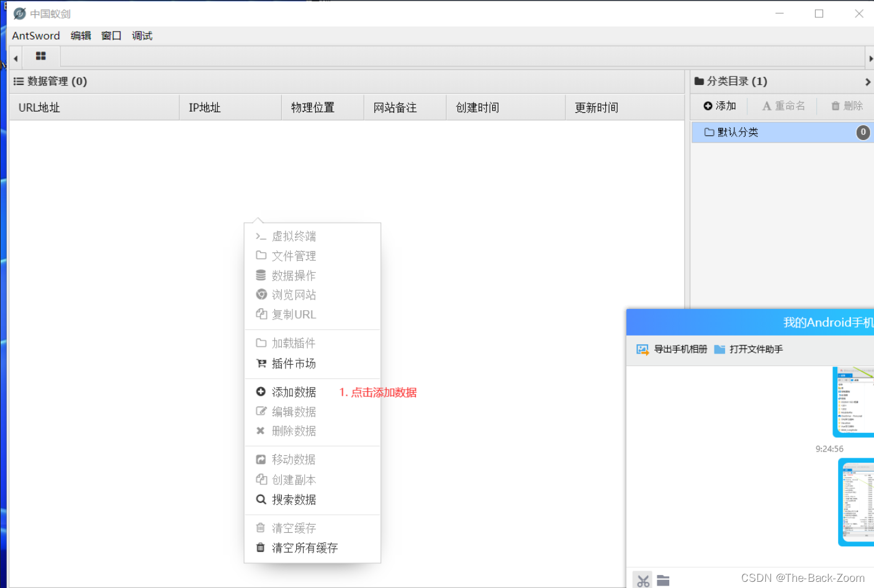Open the AntSword menu
Viewport: 874px width, 588px height.
click(x=36, y=36)
